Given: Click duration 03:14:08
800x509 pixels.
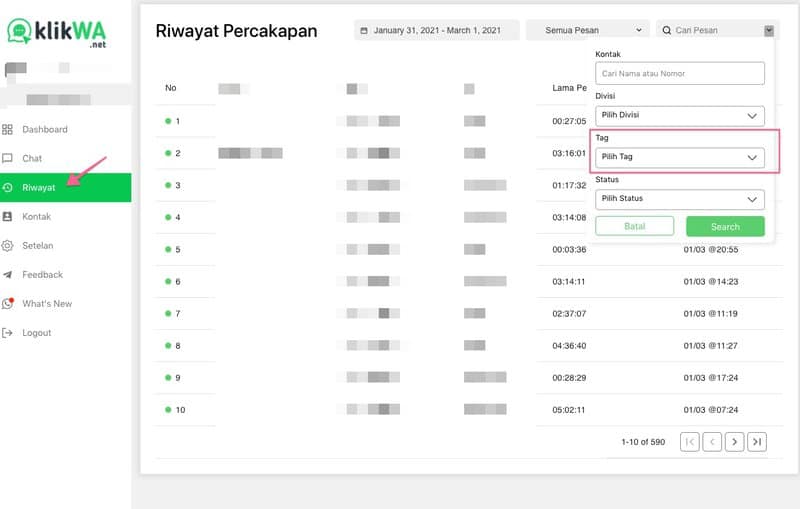Looking at the screenshot, I should 569,218.
